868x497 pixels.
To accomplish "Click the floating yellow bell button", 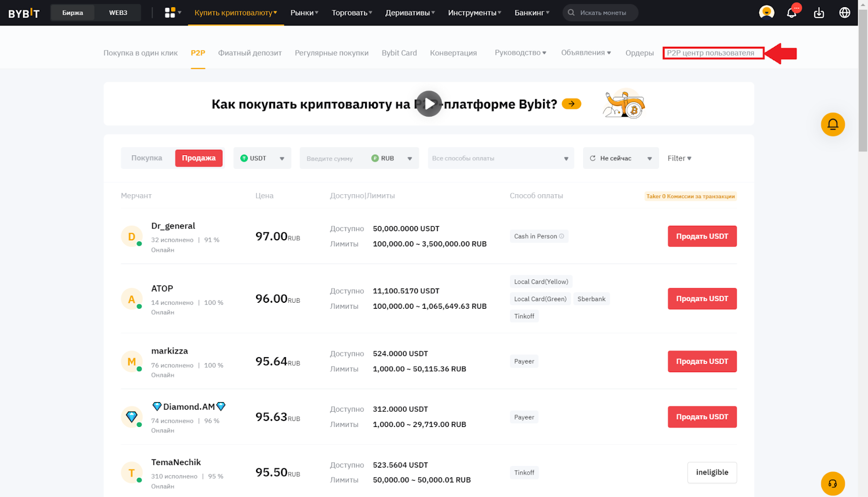I will click(x=833, y=124).
